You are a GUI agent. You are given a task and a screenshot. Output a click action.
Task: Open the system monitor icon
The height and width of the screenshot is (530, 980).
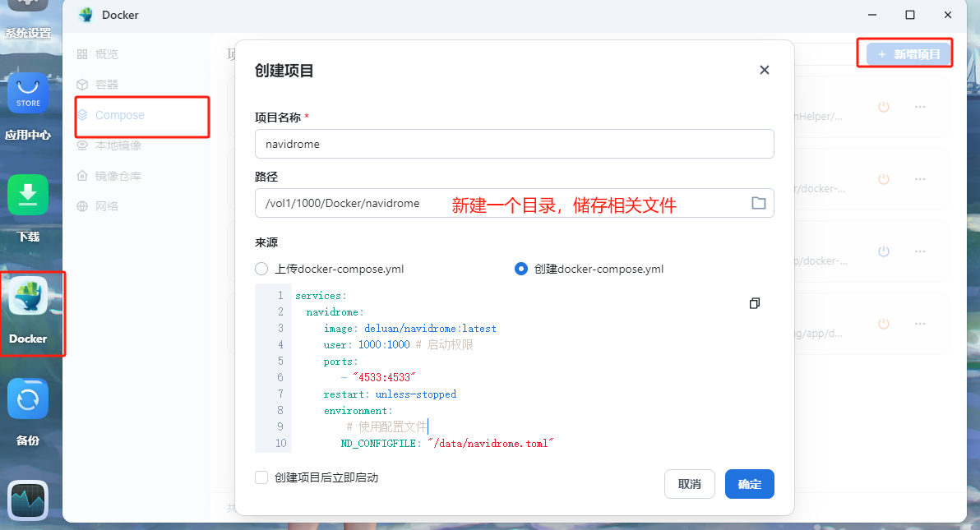pos(28,500)
